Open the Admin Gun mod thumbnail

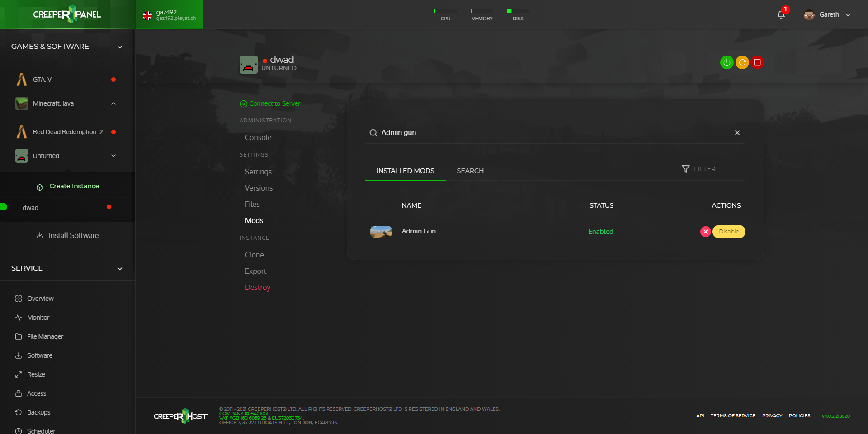[x=381, y=232]
